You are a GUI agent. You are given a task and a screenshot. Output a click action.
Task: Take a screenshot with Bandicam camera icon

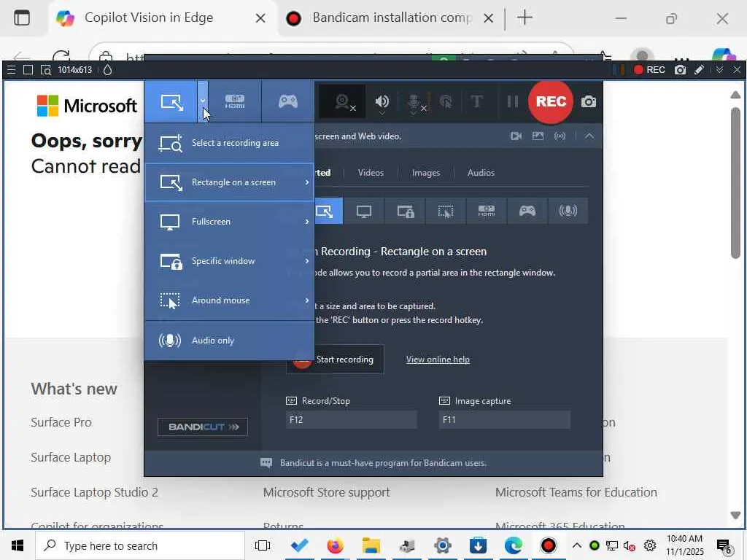pyautogui.click(x=589, y=101)
